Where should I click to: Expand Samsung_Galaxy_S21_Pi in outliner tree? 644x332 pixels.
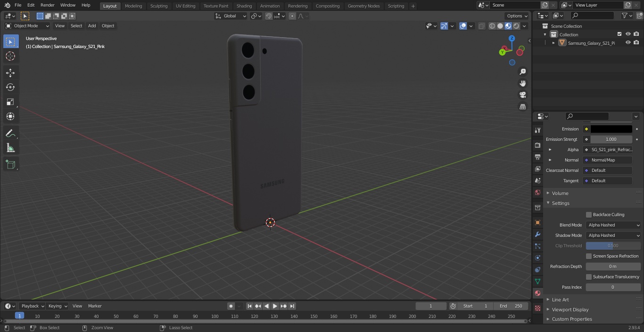click(x=553, y=43)
